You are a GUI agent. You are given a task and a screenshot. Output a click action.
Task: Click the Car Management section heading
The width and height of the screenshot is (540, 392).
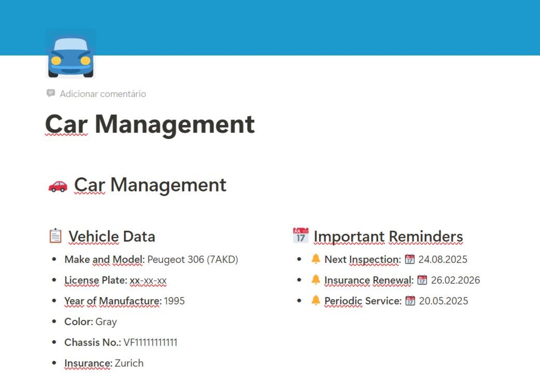(x=150, y=185)
